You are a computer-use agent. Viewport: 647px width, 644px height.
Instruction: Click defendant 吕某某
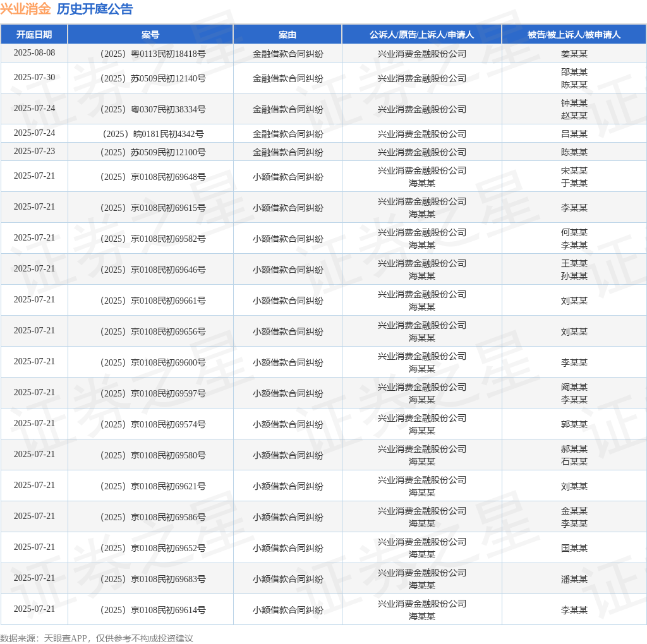coord(574,134)
